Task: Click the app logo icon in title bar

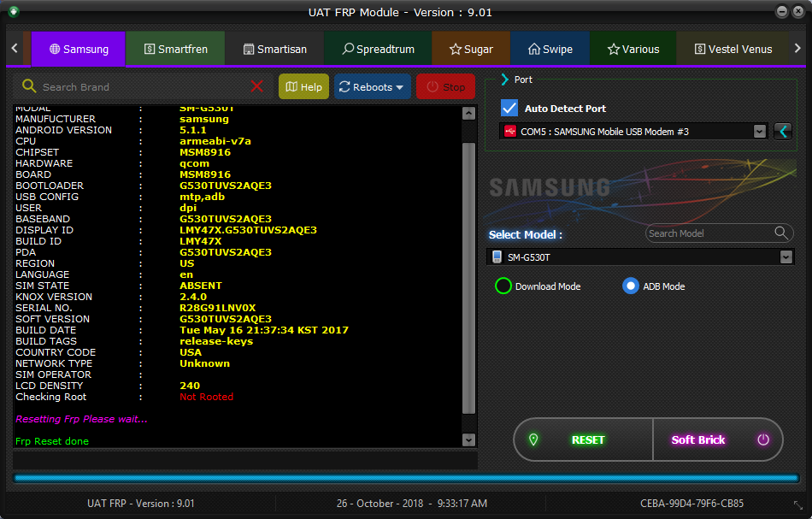Action: click(x=14, y=11)
